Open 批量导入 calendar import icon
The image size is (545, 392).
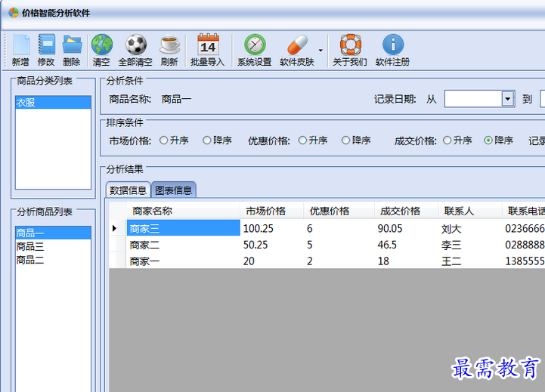click(x=208, y=45)
